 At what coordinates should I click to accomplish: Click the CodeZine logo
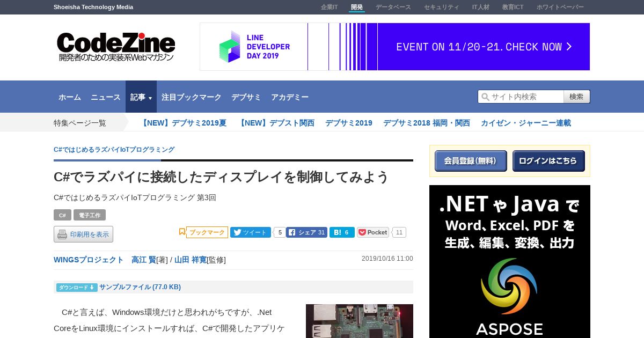pyautogui.click(x=116, y=47)
